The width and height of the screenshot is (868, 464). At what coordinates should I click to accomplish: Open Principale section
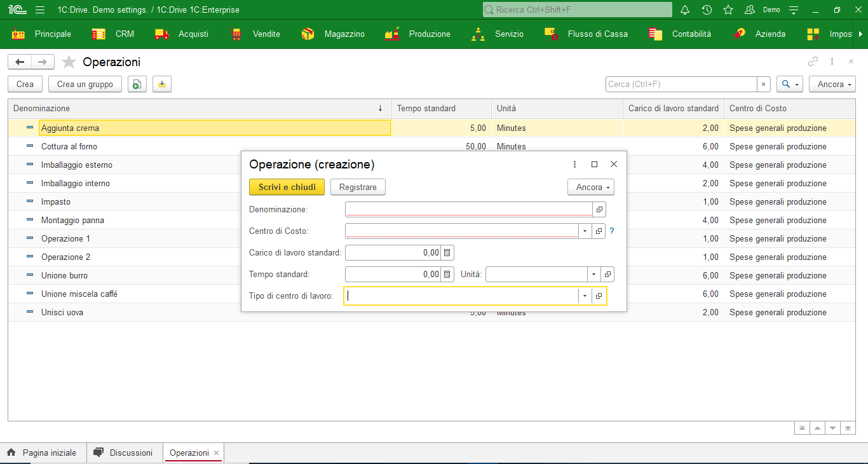click(x=42, y=34)
